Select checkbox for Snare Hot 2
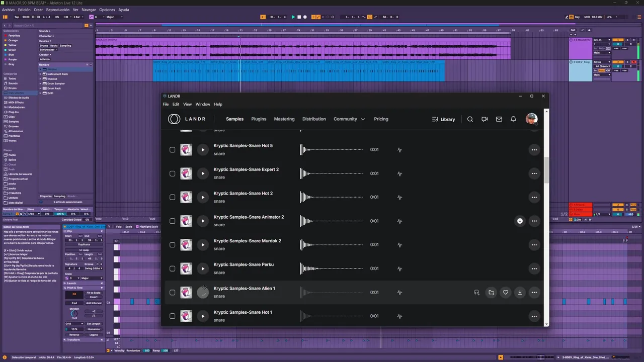This screenshot has width=644, height=362. point(172,197)
